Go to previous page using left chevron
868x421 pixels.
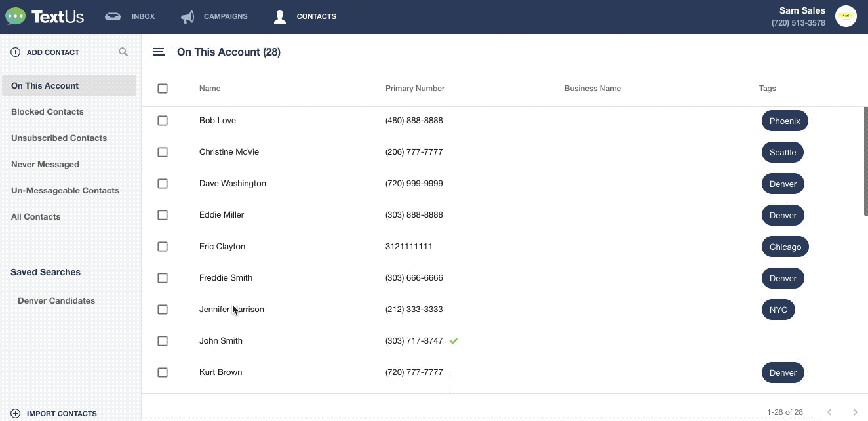tap(829, 412)
